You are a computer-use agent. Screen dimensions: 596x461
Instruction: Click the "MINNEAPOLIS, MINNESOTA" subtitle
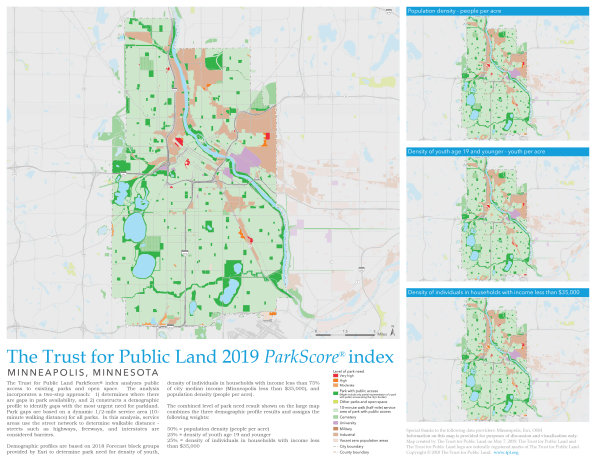pos(83,372)
